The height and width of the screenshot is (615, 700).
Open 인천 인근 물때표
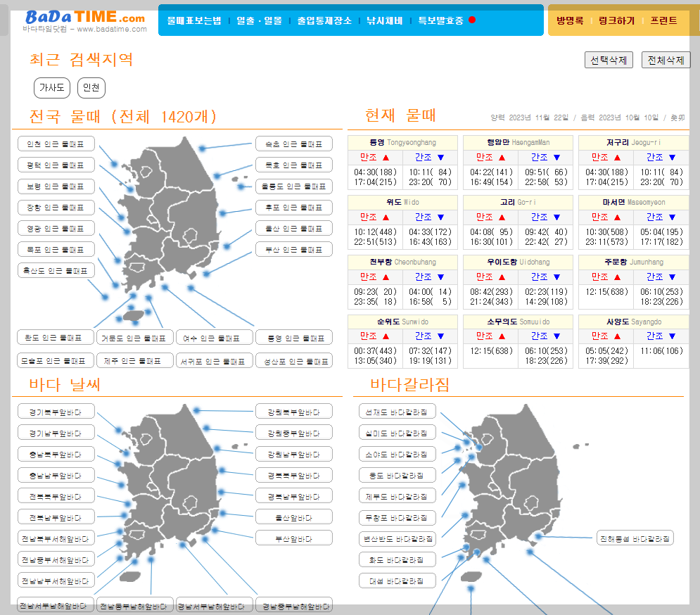pos(56,144)
